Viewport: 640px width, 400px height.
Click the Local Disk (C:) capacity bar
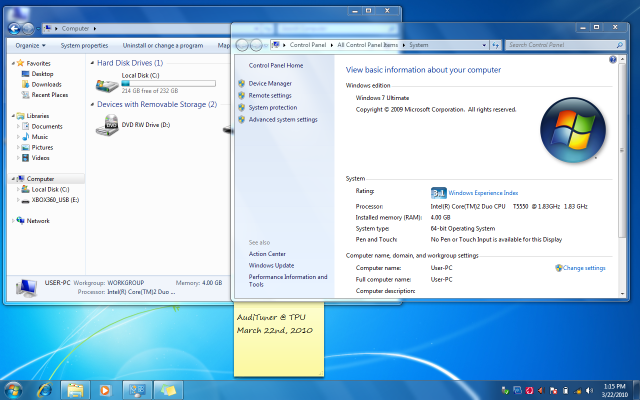tap(168, 83)
